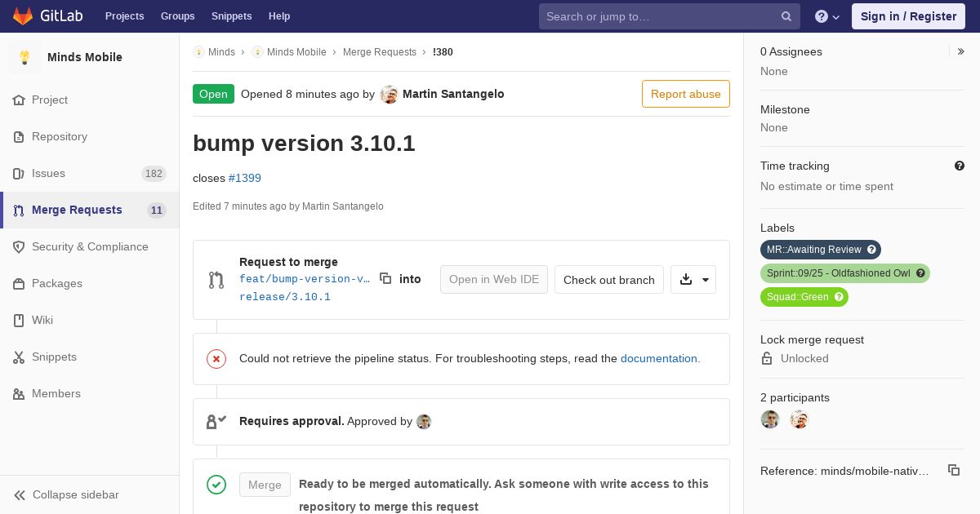Image resolution: width=980 pixels, height=514 pixels.
Task: Click the Open in Web IDE button
Action: (494, 280)
